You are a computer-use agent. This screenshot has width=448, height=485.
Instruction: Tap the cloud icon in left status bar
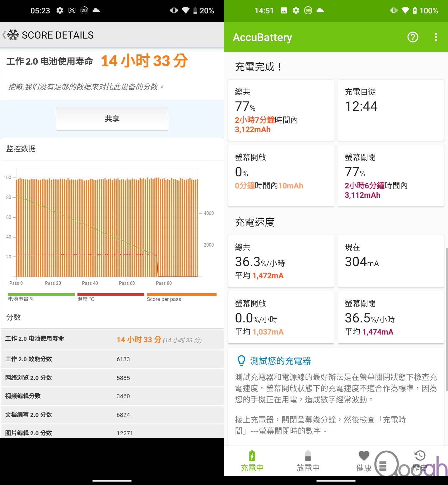point(96,10)
